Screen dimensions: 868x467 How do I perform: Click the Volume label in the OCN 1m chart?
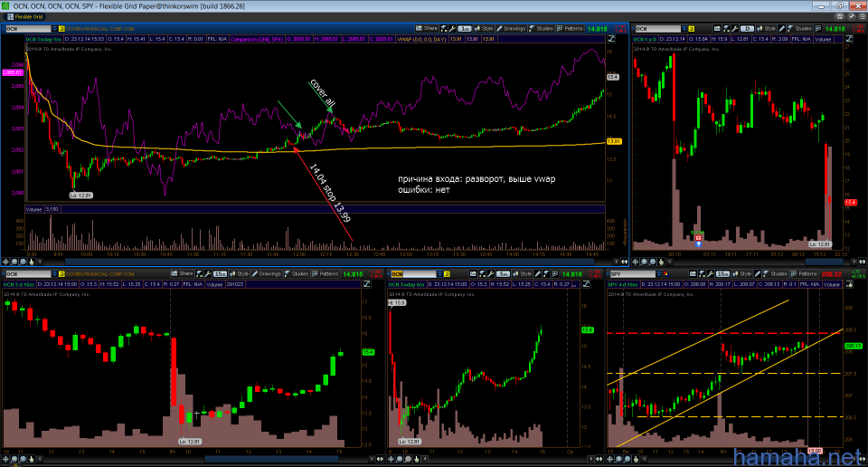click(33, 209)
